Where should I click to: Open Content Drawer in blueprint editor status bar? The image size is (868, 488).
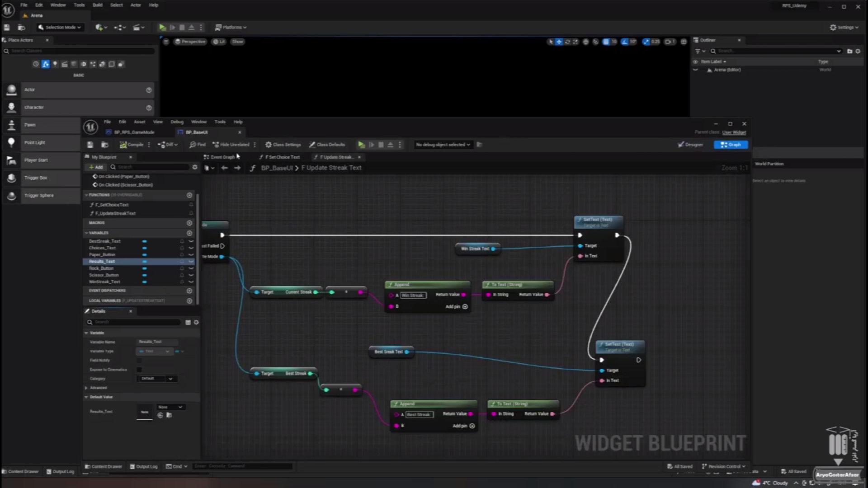click(x=104, y=466)
